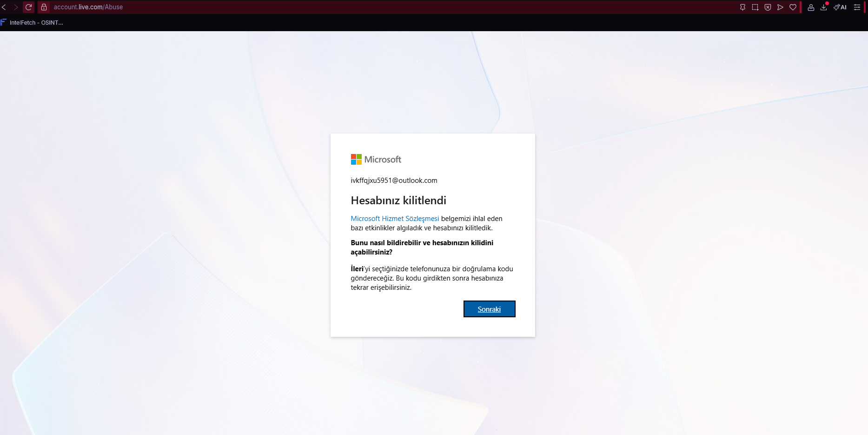
Task: Go forward with the browser arrow
Action: tap(16, 7)
